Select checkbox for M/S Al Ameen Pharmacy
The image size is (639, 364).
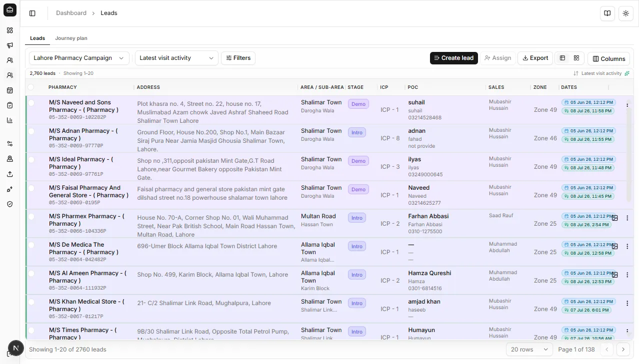coord(31,274)
